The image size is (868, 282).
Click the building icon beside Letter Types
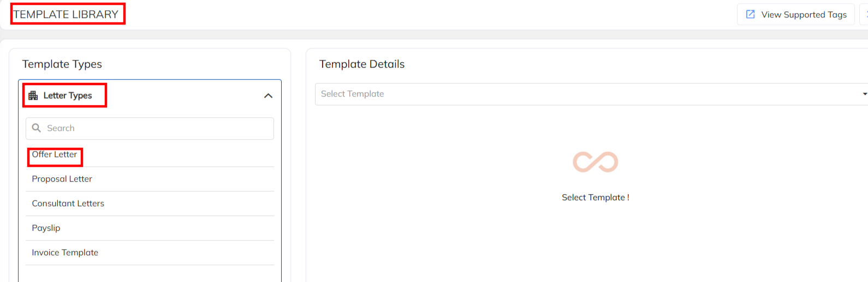pos(33,95)
